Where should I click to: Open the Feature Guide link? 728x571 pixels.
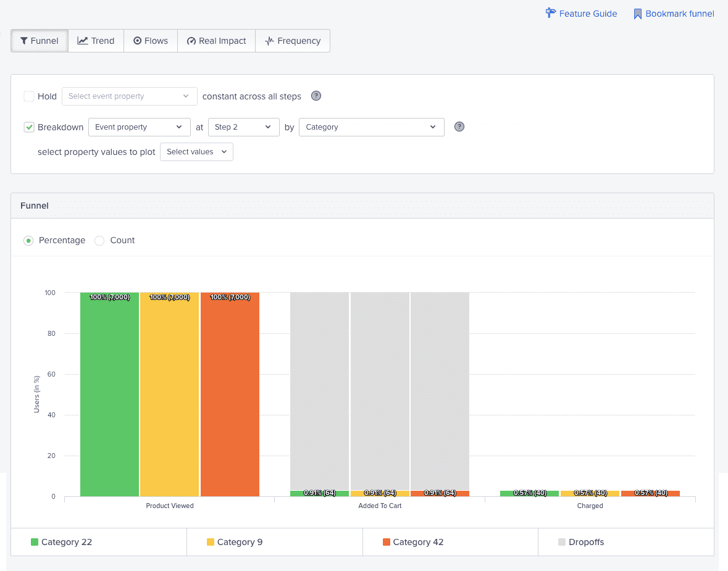click(587, 13)
